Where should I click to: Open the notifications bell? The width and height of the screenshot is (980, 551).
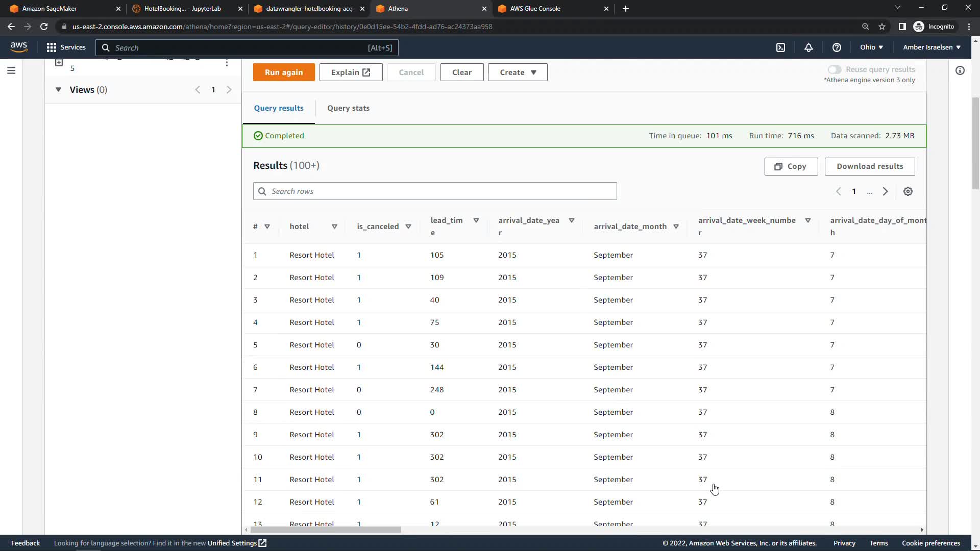click(x=808, y=47)
